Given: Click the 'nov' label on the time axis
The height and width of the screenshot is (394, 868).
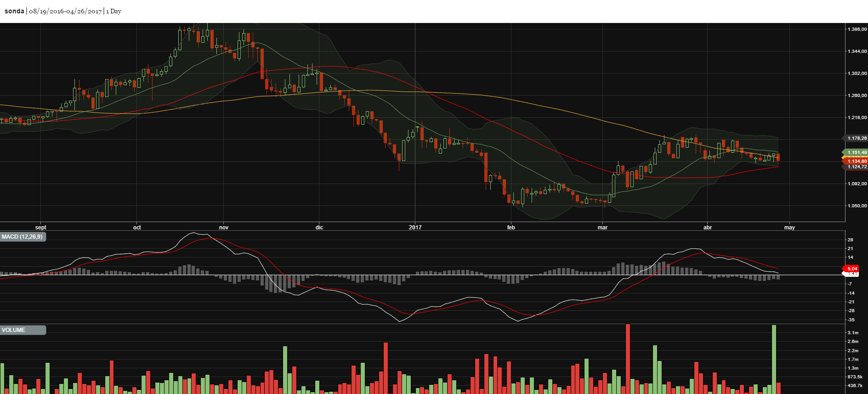Looking at the screenshot, I should (224, 228).
